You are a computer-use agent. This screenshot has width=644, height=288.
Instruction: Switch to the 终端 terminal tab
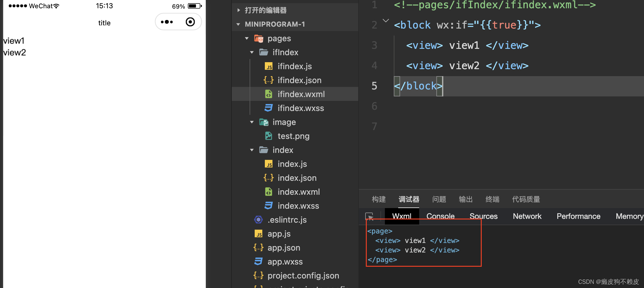pyautogui.click(x=492, y=199)
